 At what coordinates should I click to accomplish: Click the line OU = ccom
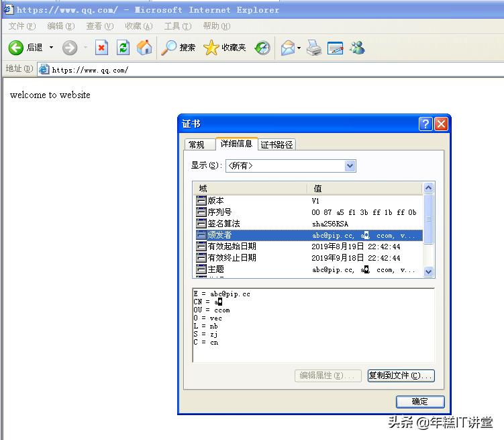212,310
